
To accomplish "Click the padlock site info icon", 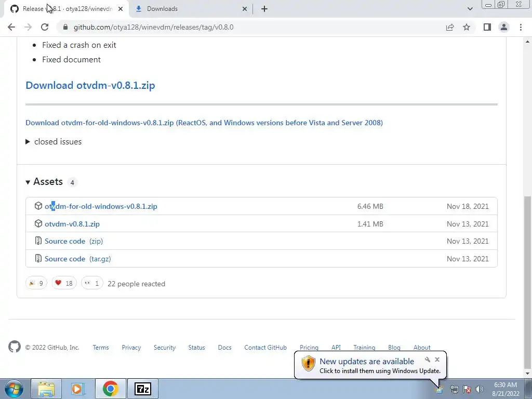I will pos(65,27).
